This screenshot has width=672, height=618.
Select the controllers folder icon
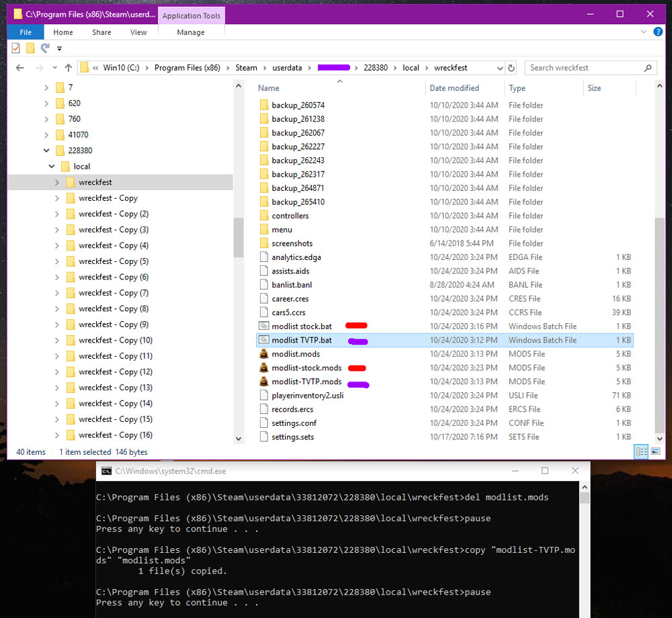click(x=264, y=216)
